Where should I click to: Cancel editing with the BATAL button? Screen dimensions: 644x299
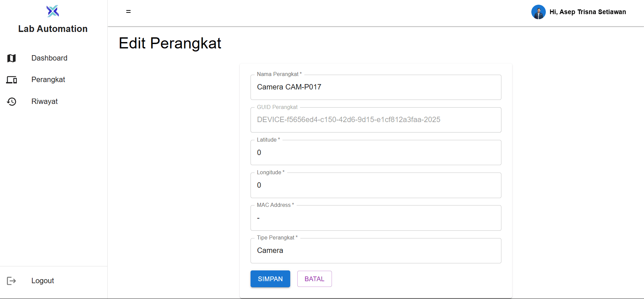(314, 279)
